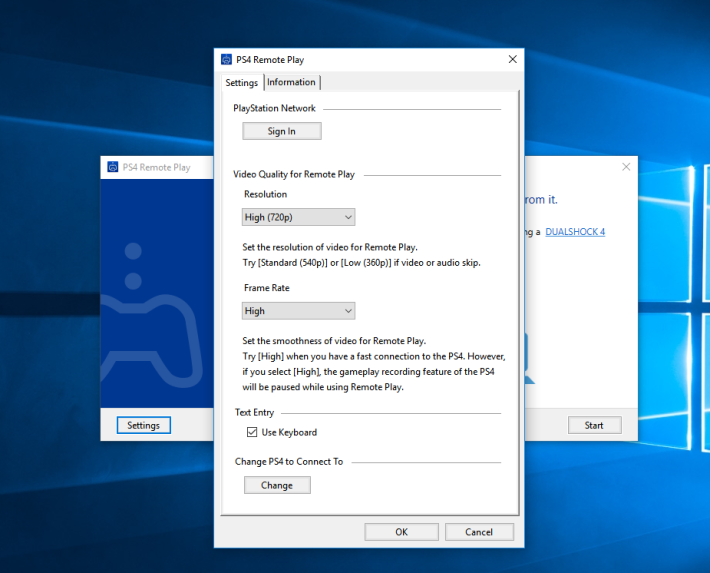Click the background window title PS4 Remote Play
The image size is (710, 573).
click(157, 168)
